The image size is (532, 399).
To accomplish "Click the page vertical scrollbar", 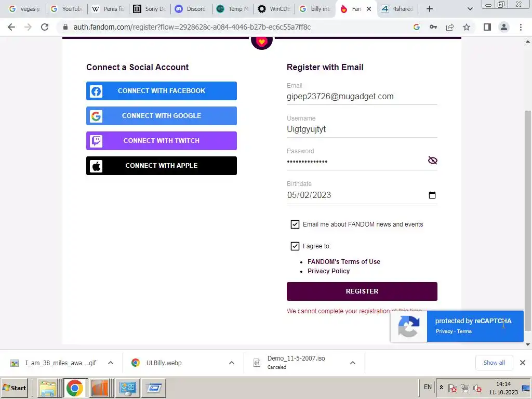I will (x=528, y=220).
